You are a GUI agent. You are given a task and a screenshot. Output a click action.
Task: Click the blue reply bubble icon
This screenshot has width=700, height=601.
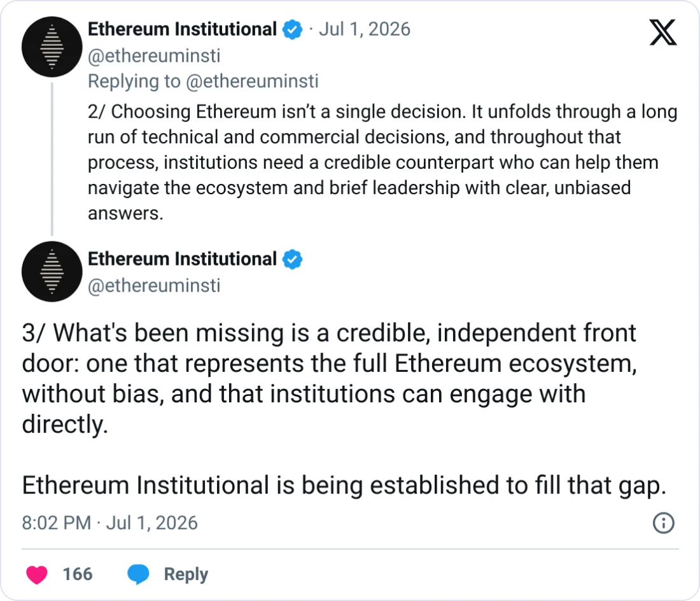click(138, 574)
